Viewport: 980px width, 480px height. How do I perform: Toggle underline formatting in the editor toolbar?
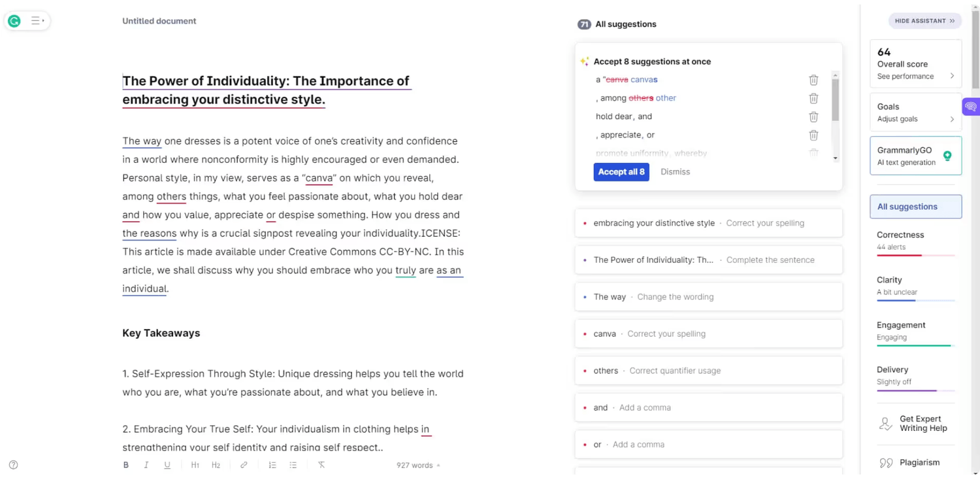pyautogui.click(x=167, y=465)
